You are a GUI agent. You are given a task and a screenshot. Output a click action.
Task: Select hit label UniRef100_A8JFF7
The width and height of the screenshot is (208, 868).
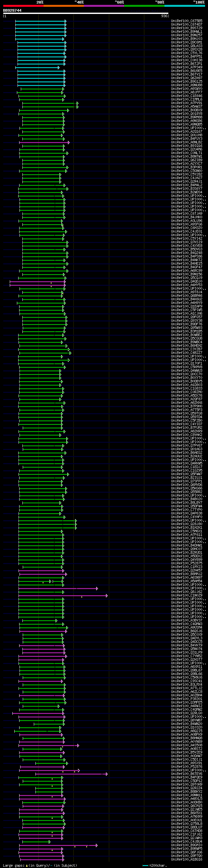point(187,92)
